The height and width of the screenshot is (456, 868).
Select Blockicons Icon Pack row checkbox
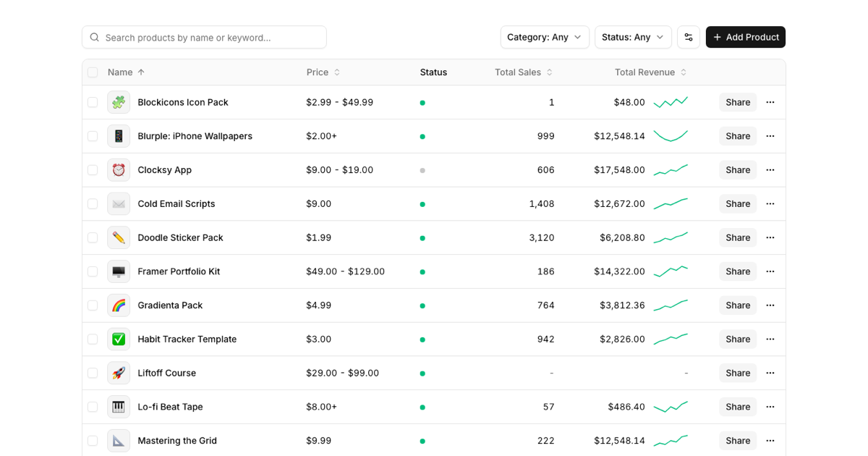coord(93,102)
